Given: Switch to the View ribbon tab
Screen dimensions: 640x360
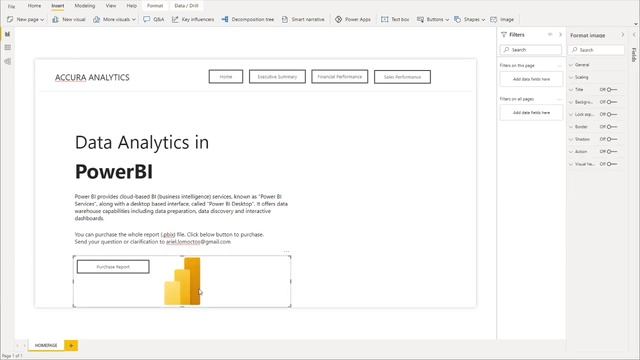Looking at the screenshot, I should click(x=111, y=6).
